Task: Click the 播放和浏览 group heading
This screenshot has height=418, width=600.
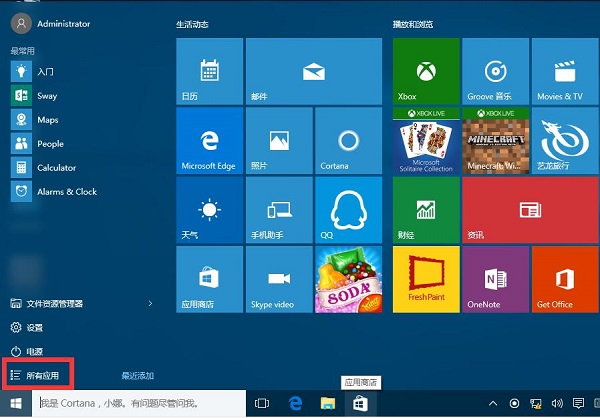Action: pyautogui.click(x=413, y=24)
